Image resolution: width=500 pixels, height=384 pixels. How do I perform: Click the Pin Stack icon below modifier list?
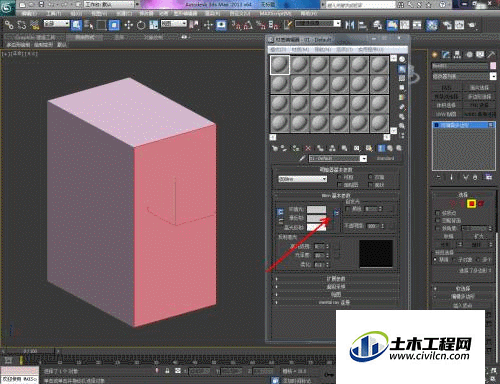(439, 177)
